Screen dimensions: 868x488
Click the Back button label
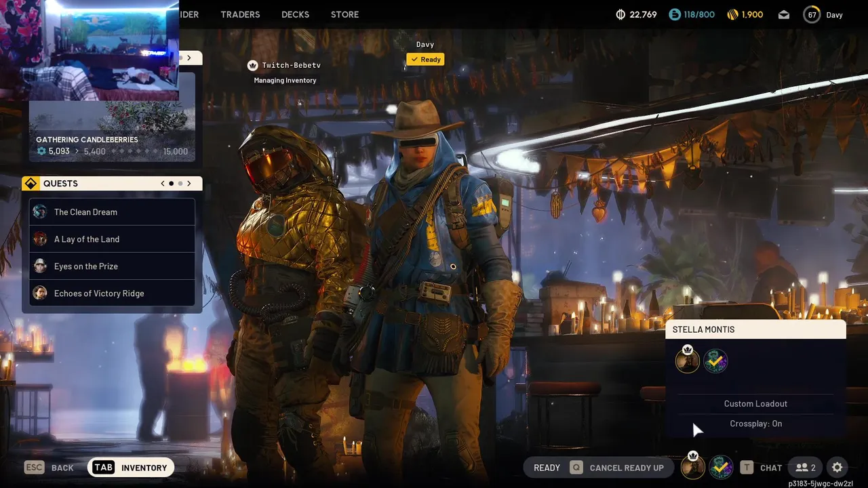[x=62, y=468]
